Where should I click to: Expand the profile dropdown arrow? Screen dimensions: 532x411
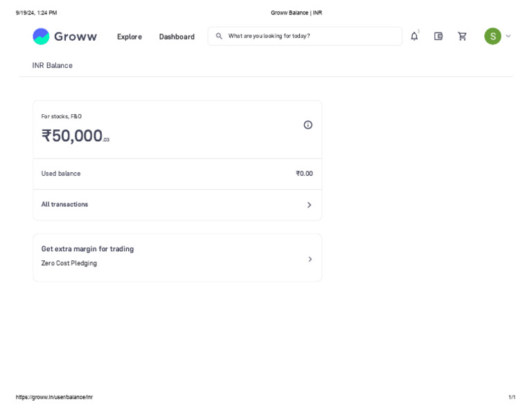click(508, 36)
